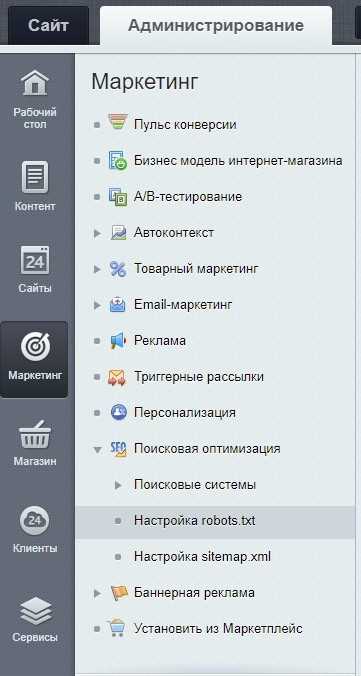Open A/B-тестирование menu item
Viewport: 361px width, 676px height.
click(188, 197)
